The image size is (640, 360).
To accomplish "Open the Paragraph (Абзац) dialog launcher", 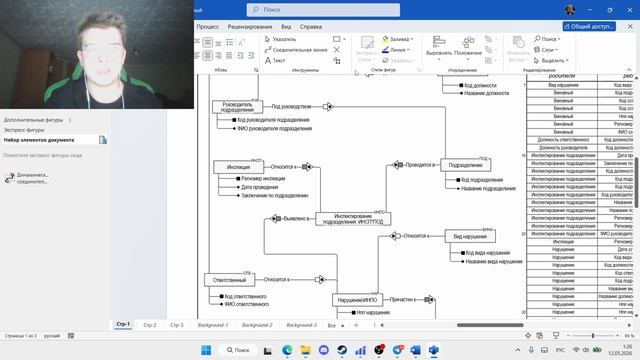I will 256,70.
